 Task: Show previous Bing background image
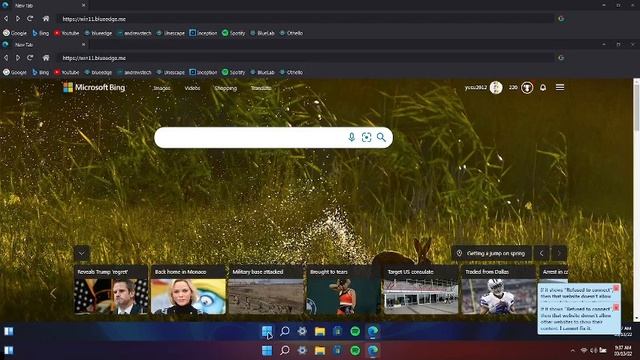(542, 253)
